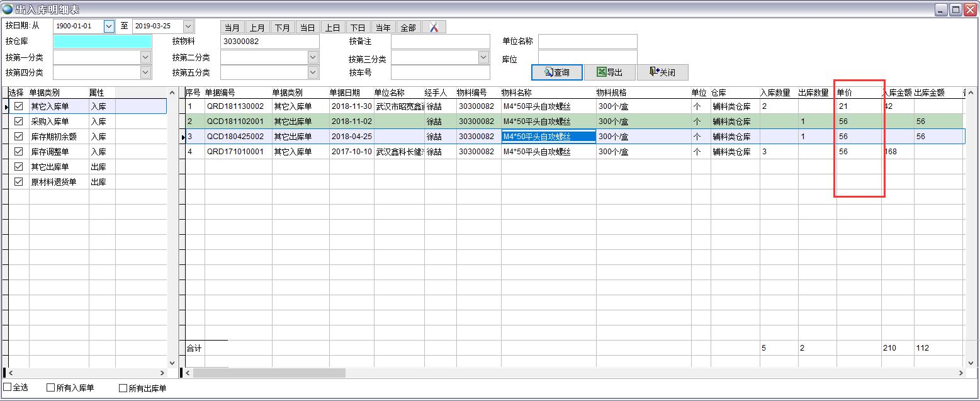Viewport: 980px width, 401px height.
Task: Check the 所有出库单 option
Action: (x=123, y=388)
